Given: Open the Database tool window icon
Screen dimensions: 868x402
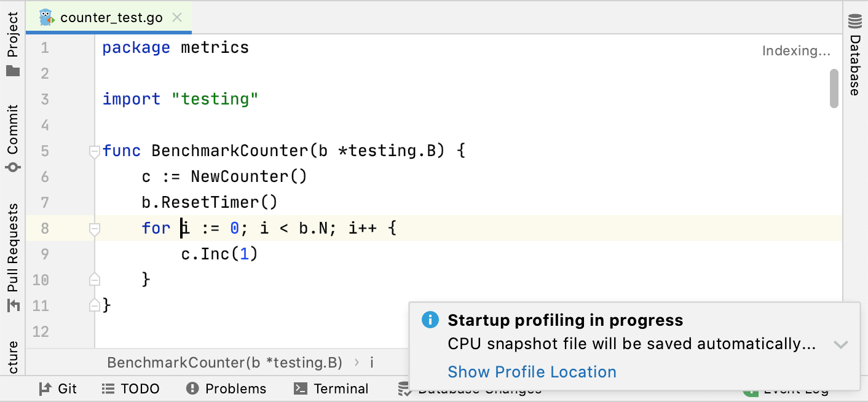Looking at the screenshot, I should [x=854, y=22].
